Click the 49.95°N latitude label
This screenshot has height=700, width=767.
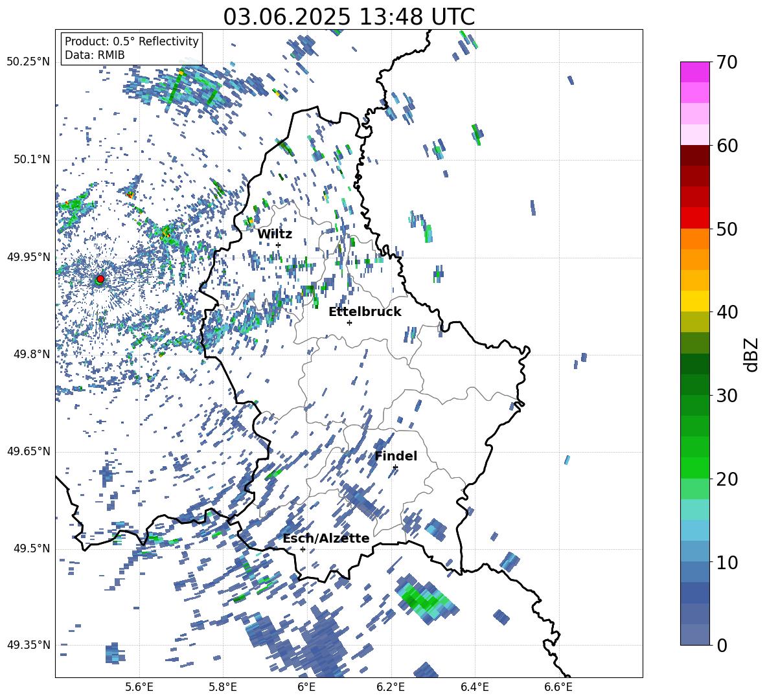click(x=29, y=257)
